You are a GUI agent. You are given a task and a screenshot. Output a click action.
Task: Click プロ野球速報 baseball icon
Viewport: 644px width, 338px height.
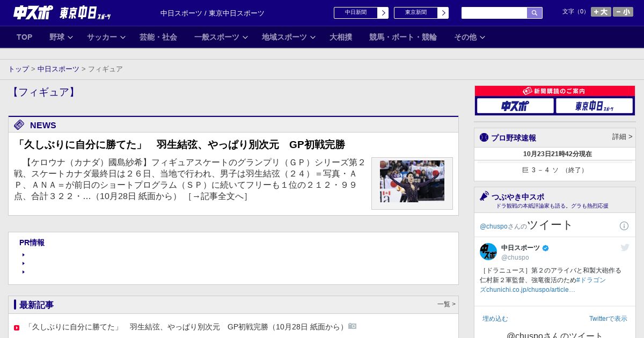click(x=484, y=137)
